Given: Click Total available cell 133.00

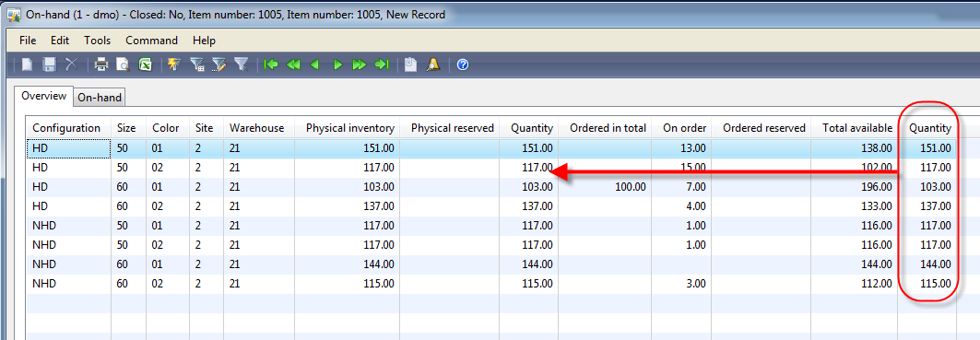Looking at the screenshot, I should click(855, 206).
